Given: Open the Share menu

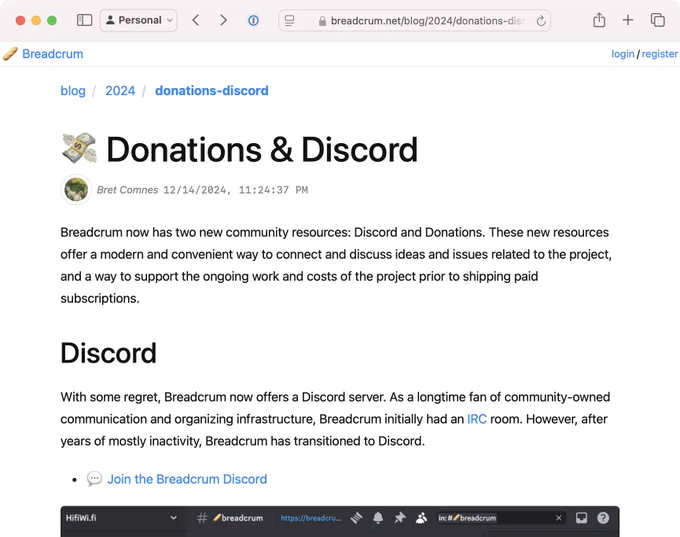Looking at the screenshot, I should 599,20.
